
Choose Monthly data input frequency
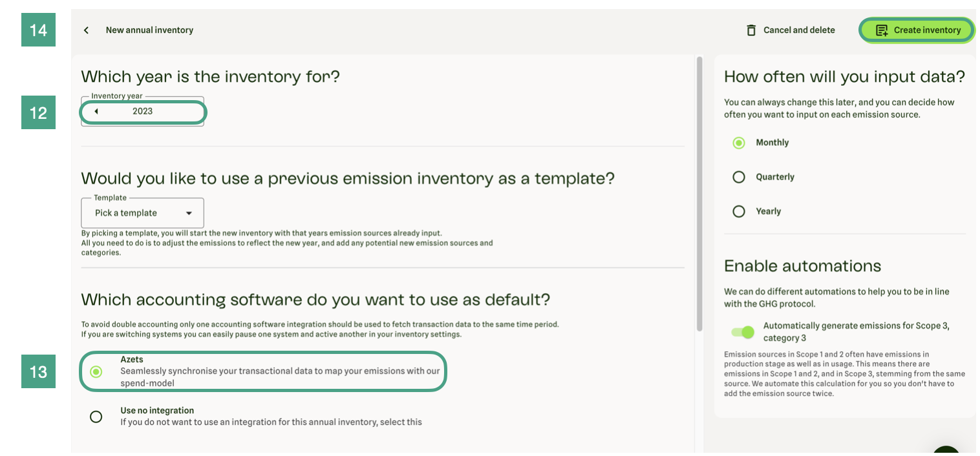(x=739, y=143)
